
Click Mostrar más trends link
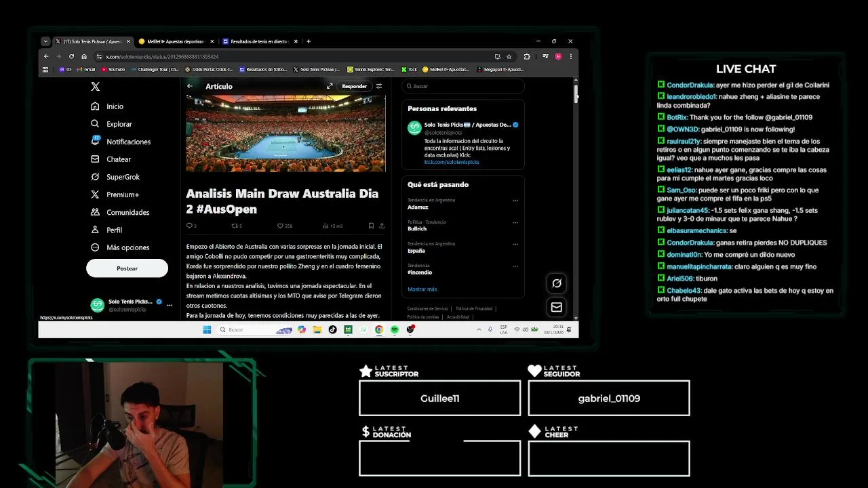pyautogui.click(x=422, y=289)
